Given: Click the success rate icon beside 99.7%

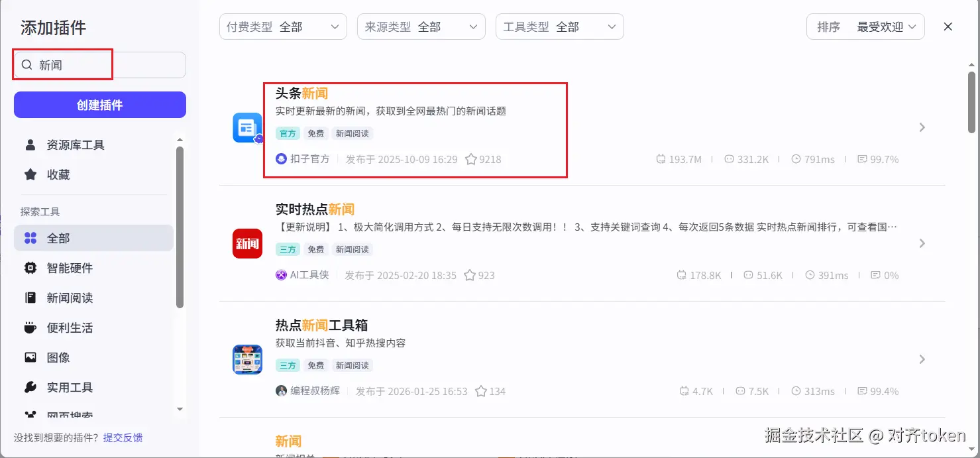Looking at the screenshot, I should tap(862, 159).
